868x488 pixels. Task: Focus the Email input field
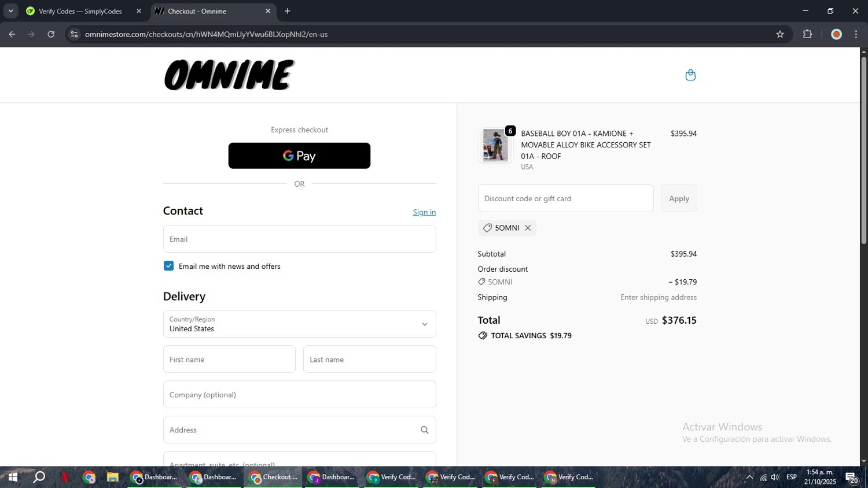pyautogui.click(x=299, y=239)
